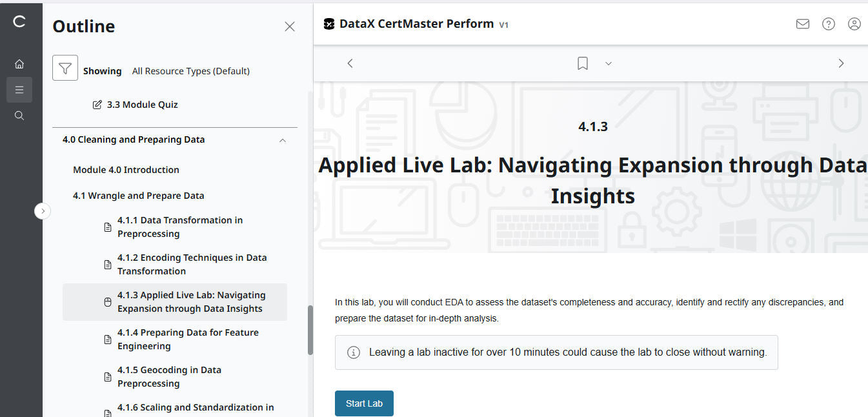868x417 pixels.
Task: Expand bookmark options dropdown arrow
Action: click(x=608, y=63)
